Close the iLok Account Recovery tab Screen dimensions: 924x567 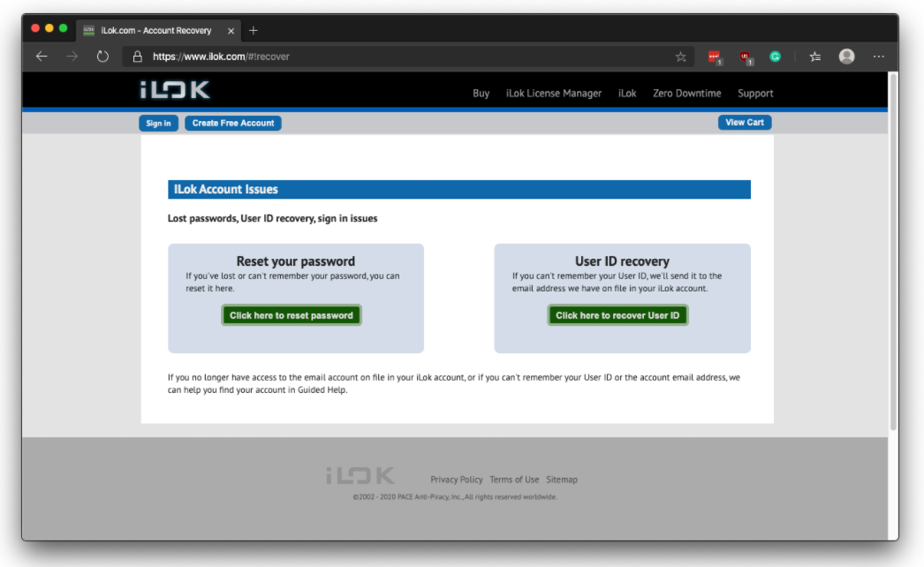click(x=231, y=30)
